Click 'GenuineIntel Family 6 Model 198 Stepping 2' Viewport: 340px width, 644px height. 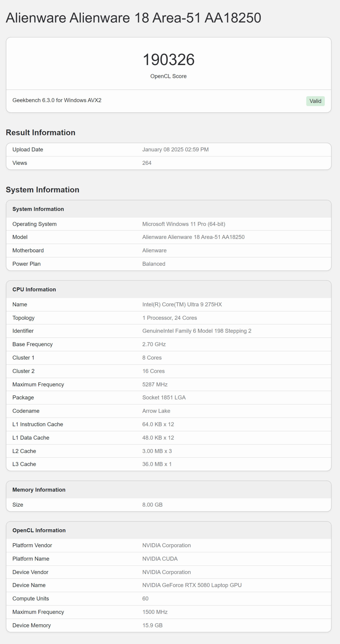(197, 331)
